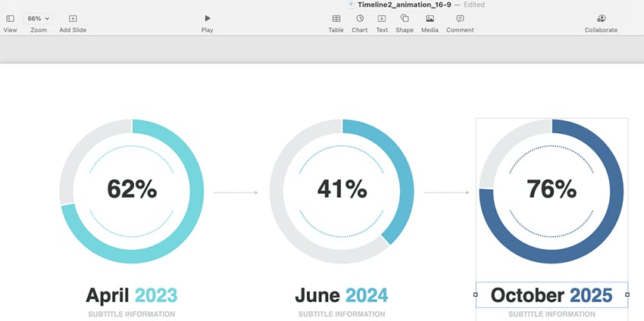Select the 76% percentage text

[x=552, y=189]
